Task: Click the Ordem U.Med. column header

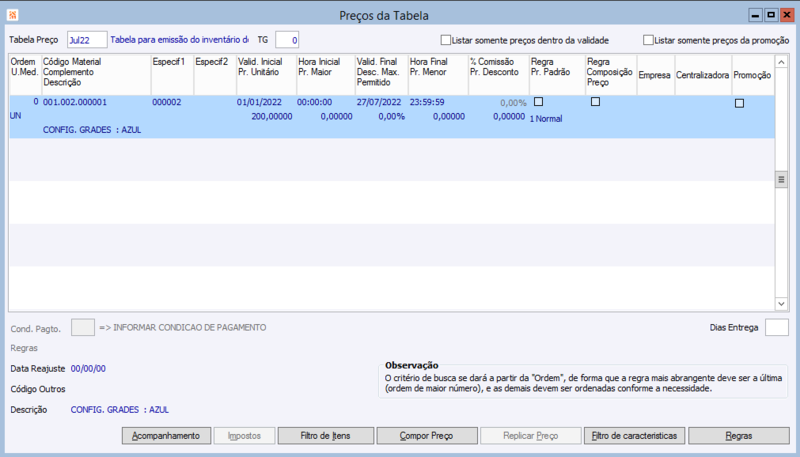Action: pos(25,74)
